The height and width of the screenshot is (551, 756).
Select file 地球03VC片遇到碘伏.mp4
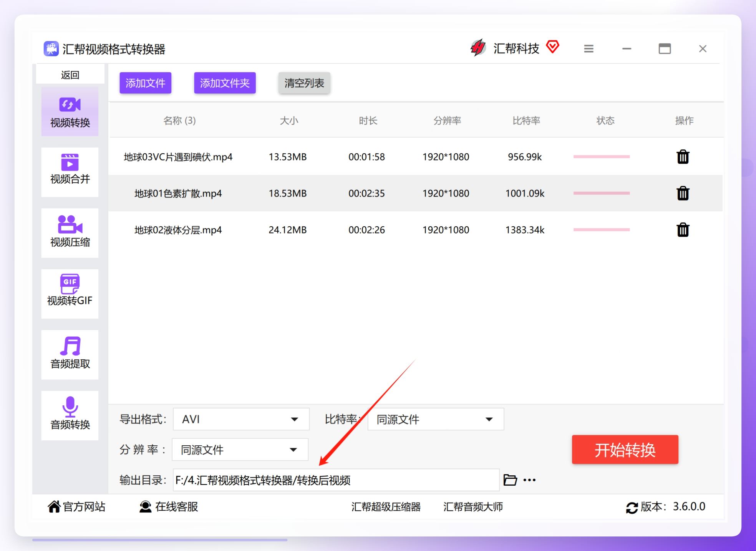tap(178, 157)
